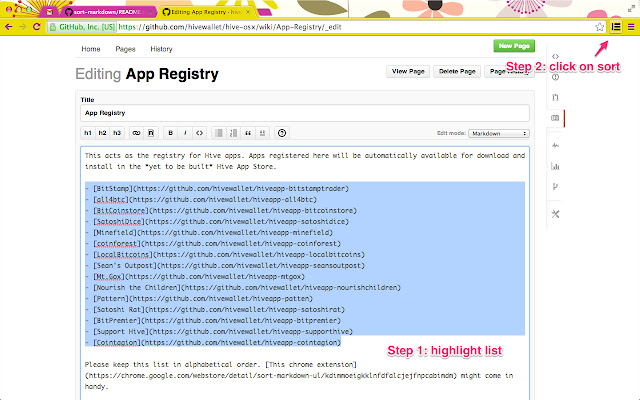Click the GitHub, Inc. security badge
Viewport: 640px width, 400px height.
82,27
